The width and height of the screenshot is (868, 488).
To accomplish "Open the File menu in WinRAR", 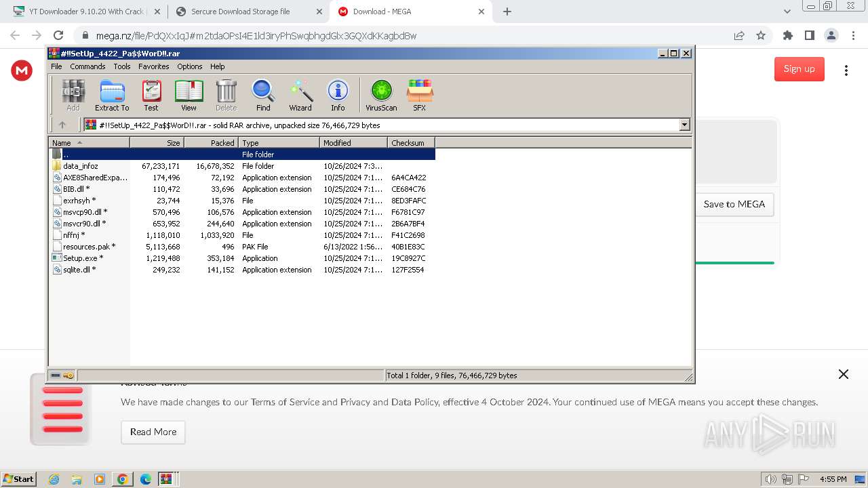I will click(x=56, y=66).
